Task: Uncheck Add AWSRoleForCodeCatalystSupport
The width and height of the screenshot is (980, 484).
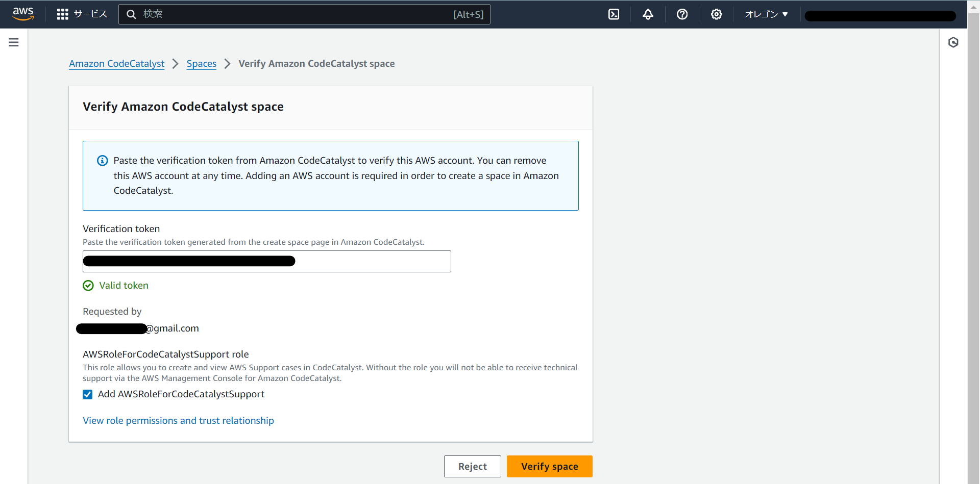Action: [87, 394]
